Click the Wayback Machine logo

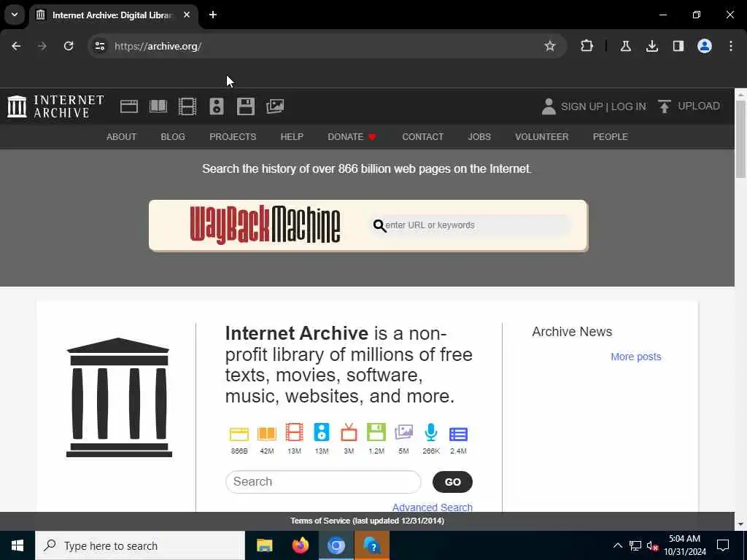[x=265, y=225]
